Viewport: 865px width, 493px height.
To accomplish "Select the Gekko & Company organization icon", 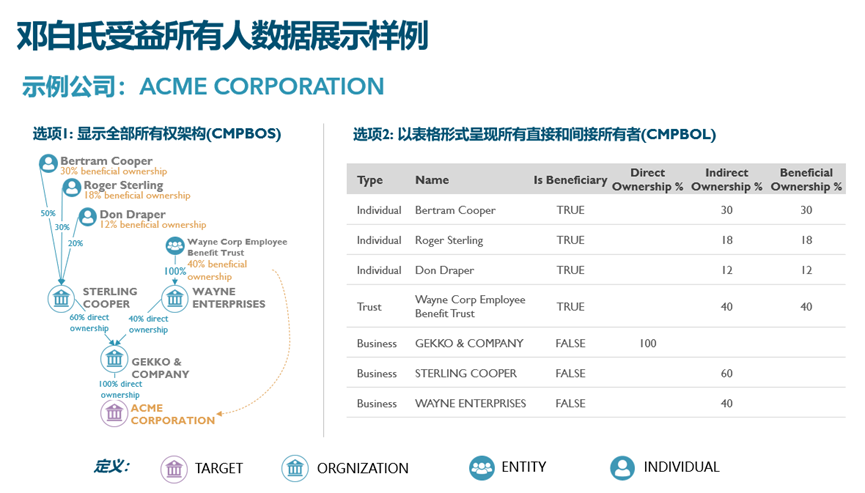I will click(x=114, y=360).
